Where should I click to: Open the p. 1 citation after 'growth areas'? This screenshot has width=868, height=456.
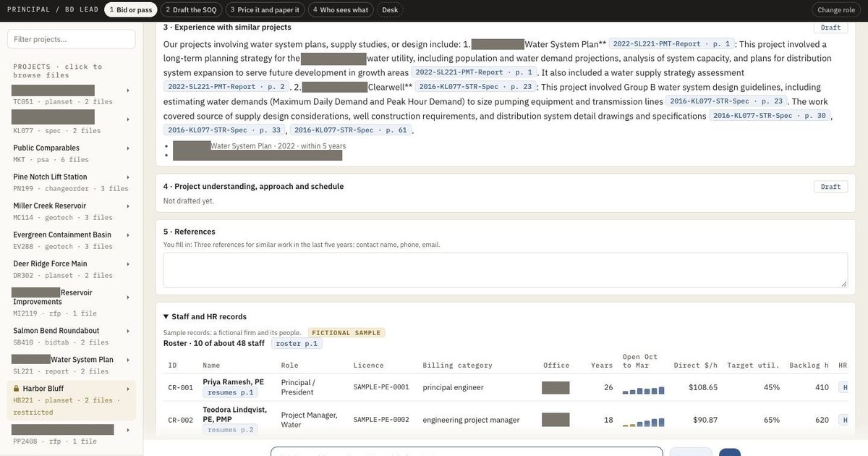coord(475,72)
